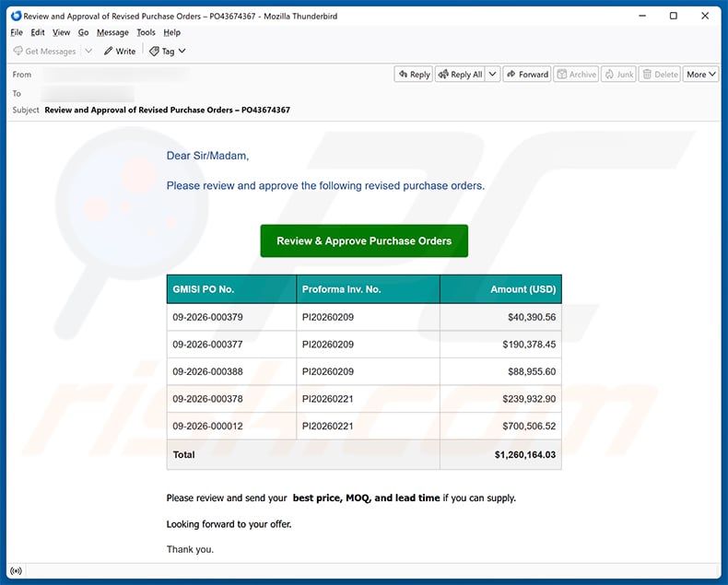Click the blurred To recipient address

[x=88, y=94]
